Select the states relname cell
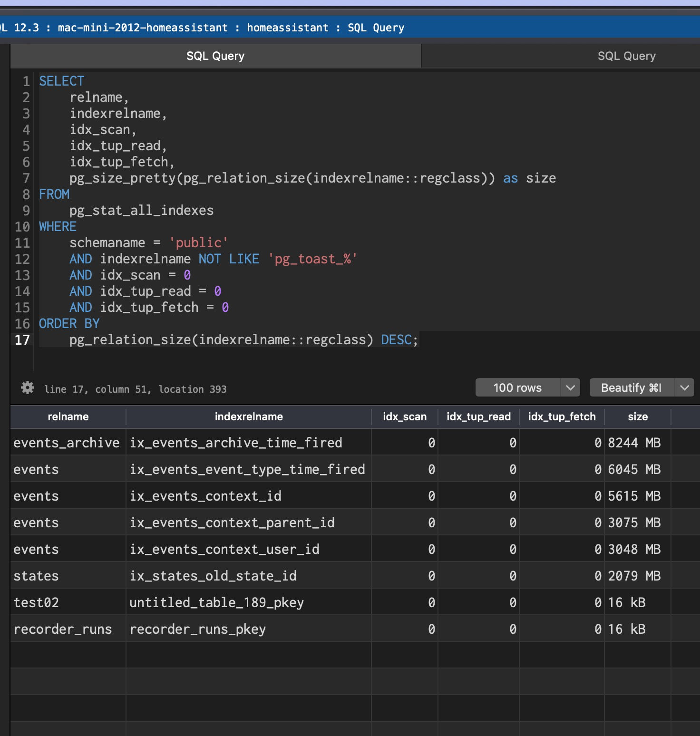700x736 pixels. pyautogui.click(x=68, y=576)
